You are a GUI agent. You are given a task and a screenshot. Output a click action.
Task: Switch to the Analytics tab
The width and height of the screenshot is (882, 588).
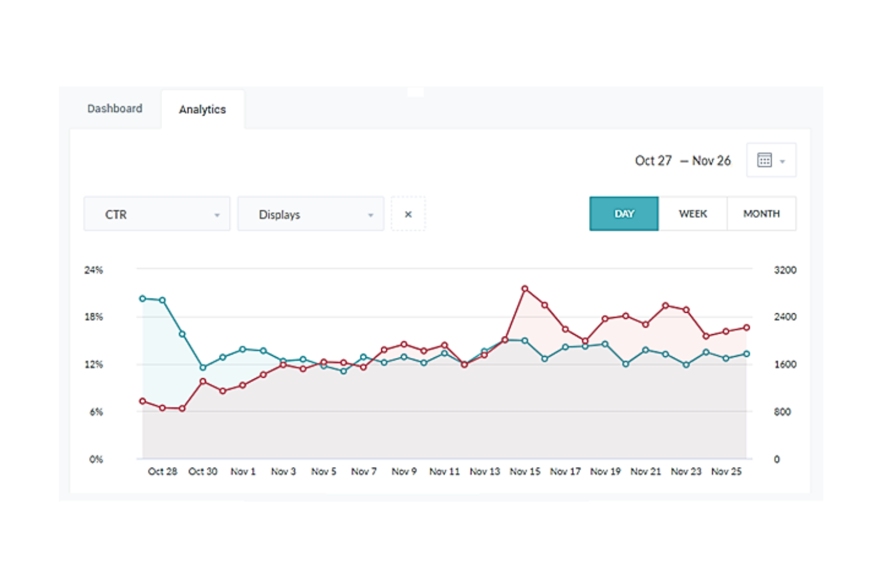click(x=203, y=109)
